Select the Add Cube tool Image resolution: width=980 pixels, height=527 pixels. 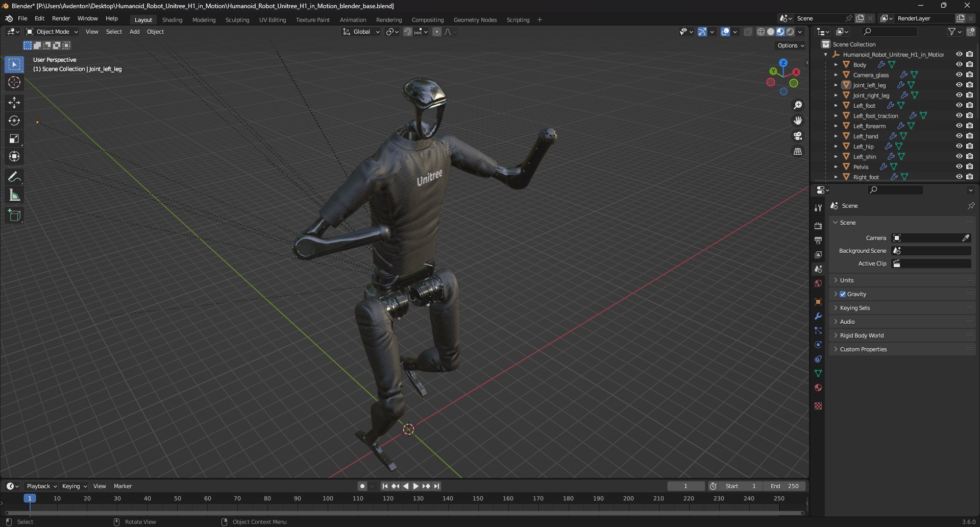14,215
